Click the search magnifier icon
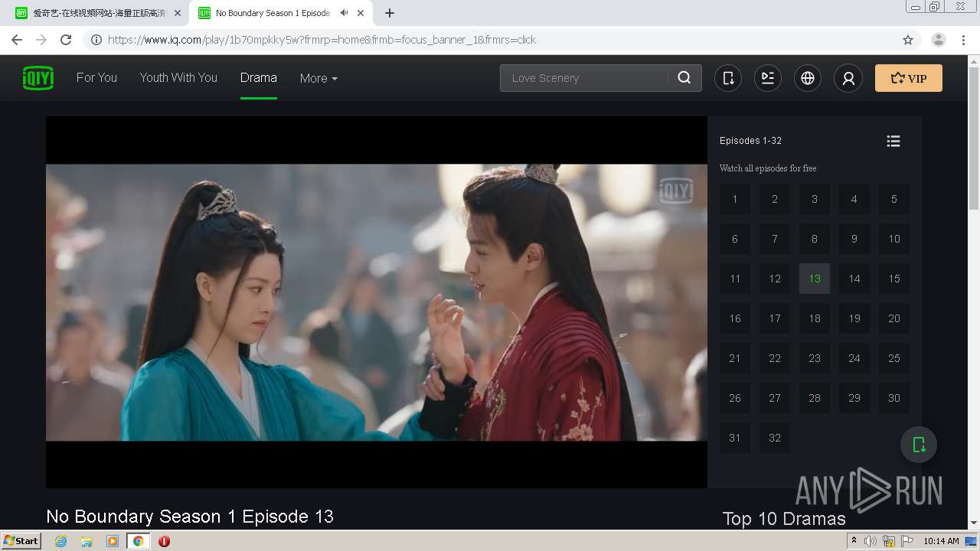Image resolution: width=980 pixels, height=551 pixels. tap(684, 78)
